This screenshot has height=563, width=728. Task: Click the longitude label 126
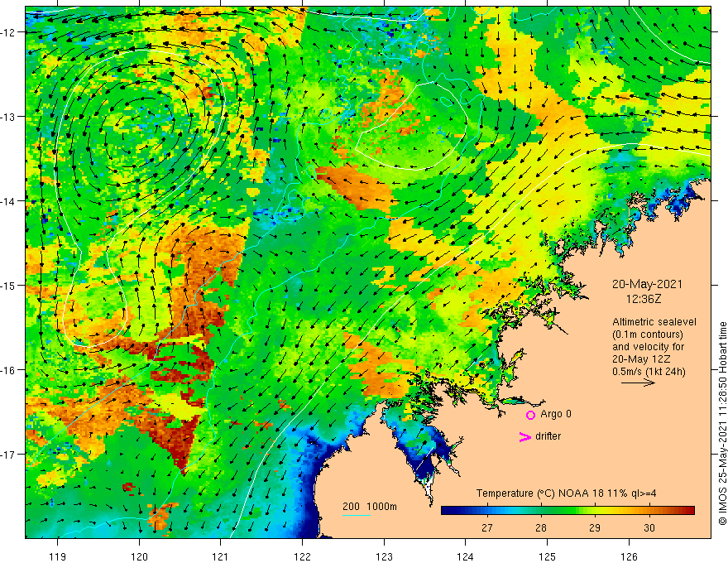pos(629,556)
